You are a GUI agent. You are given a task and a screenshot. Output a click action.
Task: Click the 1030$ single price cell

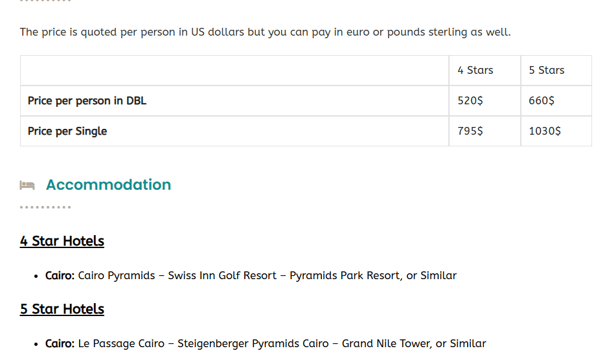click(544, 131)
